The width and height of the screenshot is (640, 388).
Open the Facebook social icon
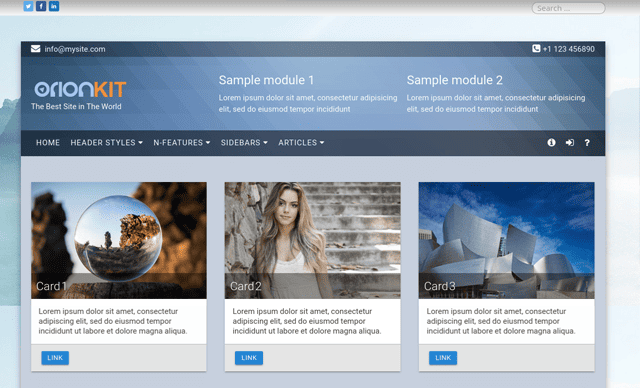41,6
